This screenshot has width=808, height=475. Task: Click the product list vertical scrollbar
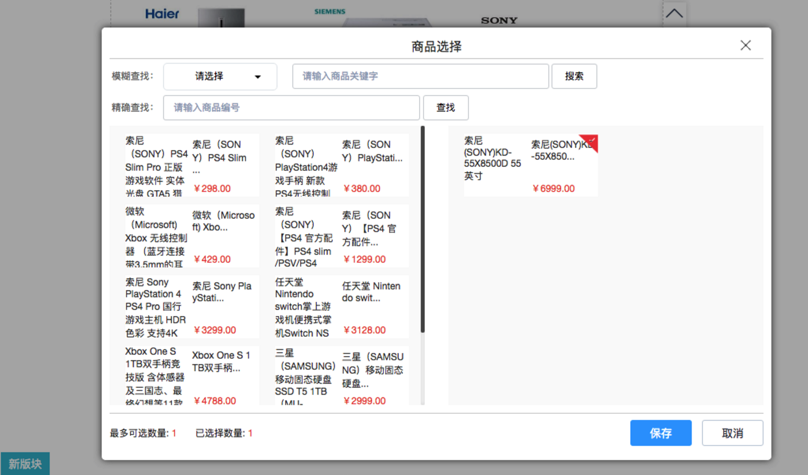[x=423, y=230]
